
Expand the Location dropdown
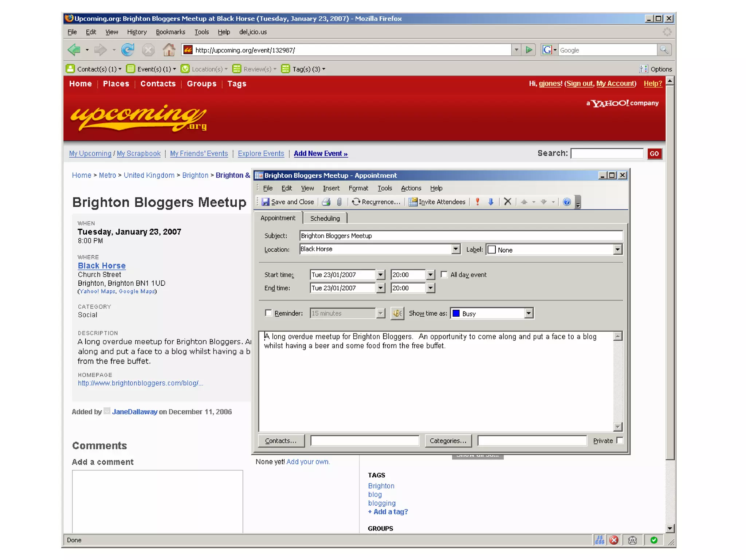[x=456, y=249]
